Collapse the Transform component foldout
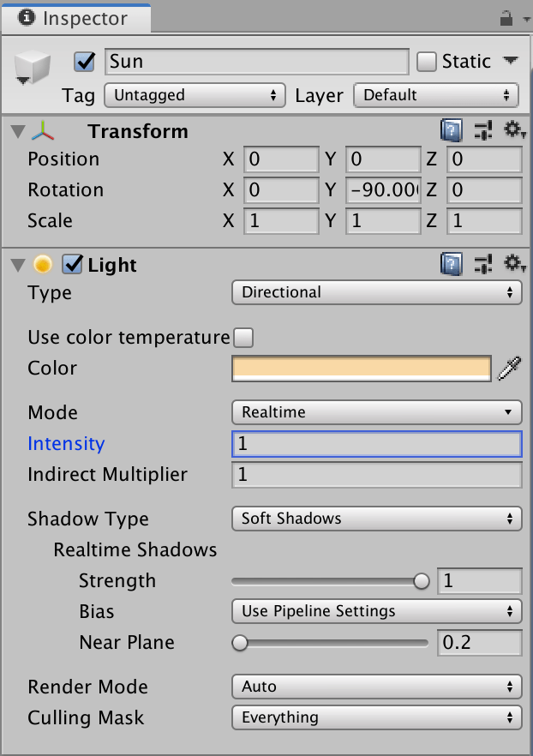 point(18,132)
